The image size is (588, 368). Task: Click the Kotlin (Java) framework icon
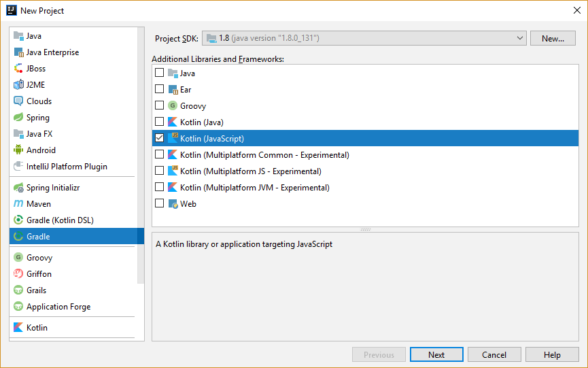tap(173, 122)
